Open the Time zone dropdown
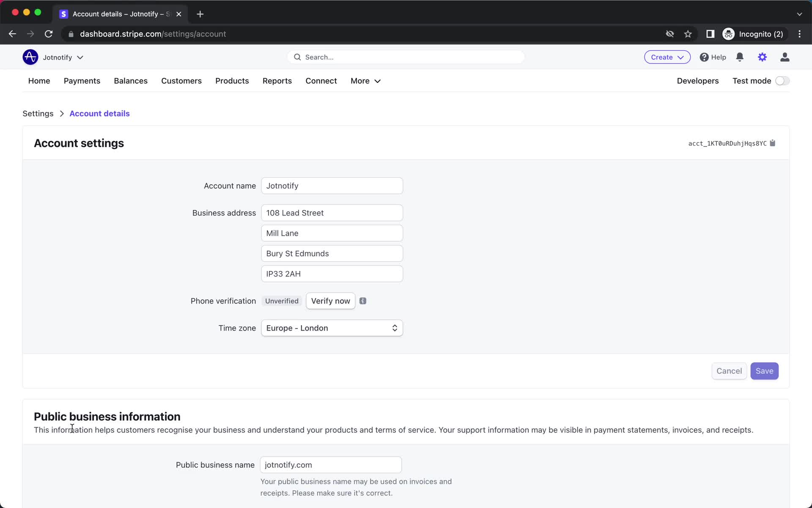 tap(332, 328)
